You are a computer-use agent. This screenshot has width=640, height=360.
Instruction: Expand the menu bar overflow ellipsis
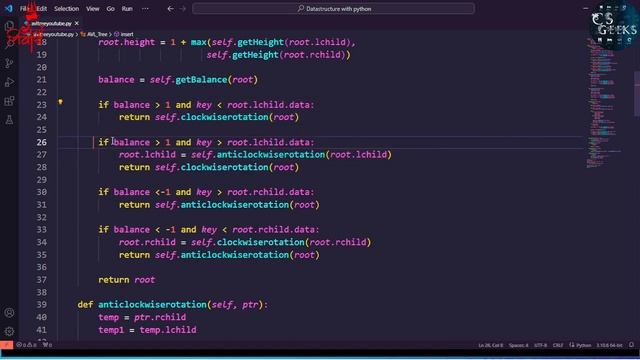tap(145, 9)
